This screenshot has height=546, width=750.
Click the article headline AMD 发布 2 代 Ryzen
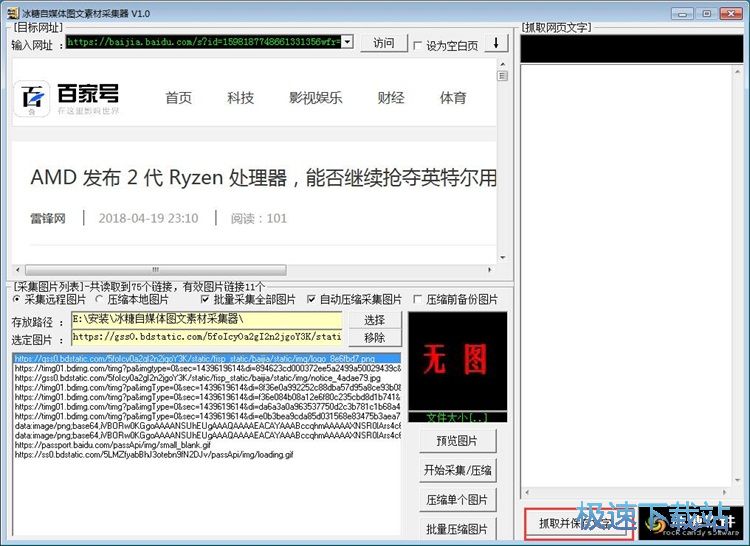[263, 178]
